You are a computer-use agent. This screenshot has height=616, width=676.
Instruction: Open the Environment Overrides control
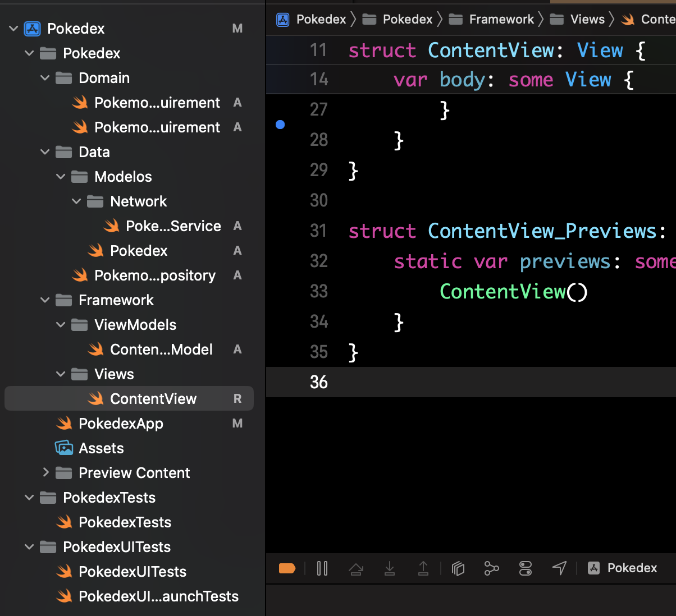click(526, 569)
